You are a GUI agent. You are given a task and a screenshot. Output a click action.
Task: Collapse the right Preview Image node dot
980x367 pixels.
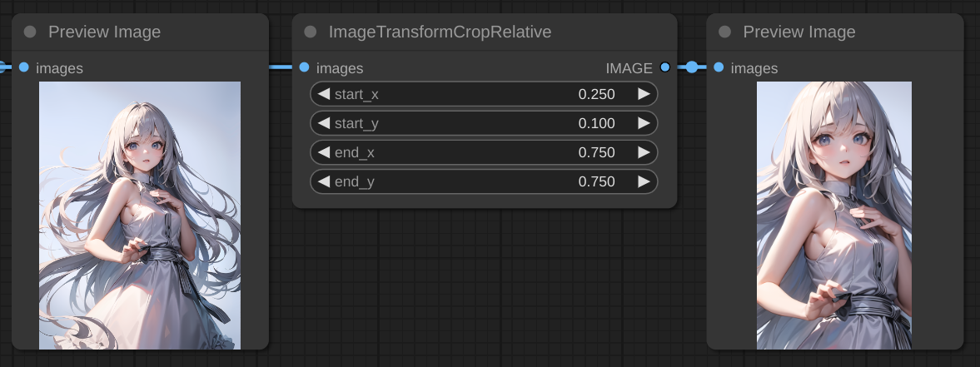[x=724, y=32]
